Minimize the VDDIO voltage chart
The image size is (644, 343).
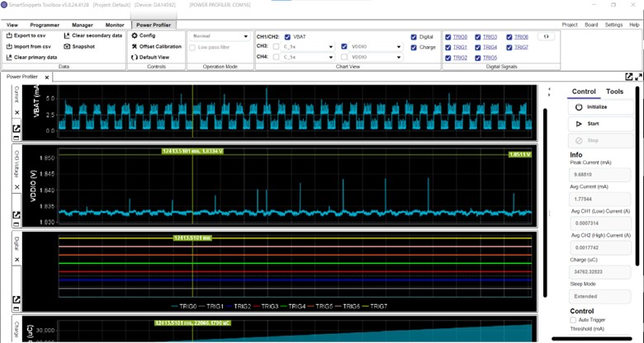[17, 224]
